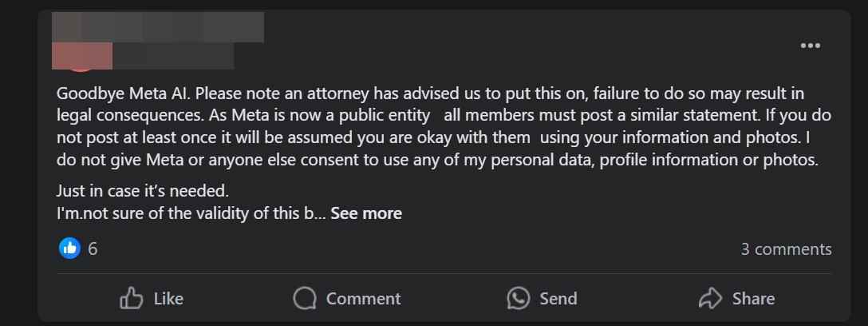The image size is (868, 326).
Task: Click the WhatsApp icon beside Send
Action: tap(519, 299)
